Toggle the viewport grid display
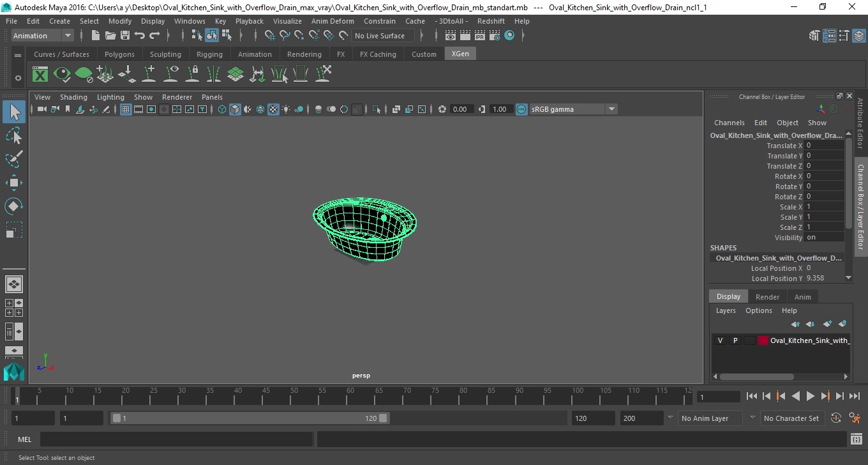868x465 pixels. (126, 109)
